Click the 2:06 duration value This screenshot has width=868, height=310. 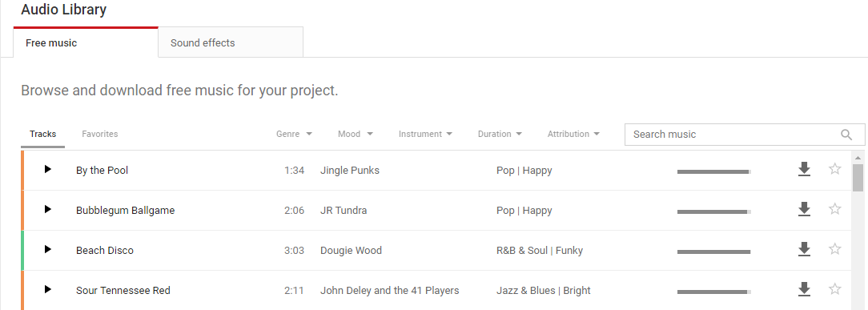point(295,211)
